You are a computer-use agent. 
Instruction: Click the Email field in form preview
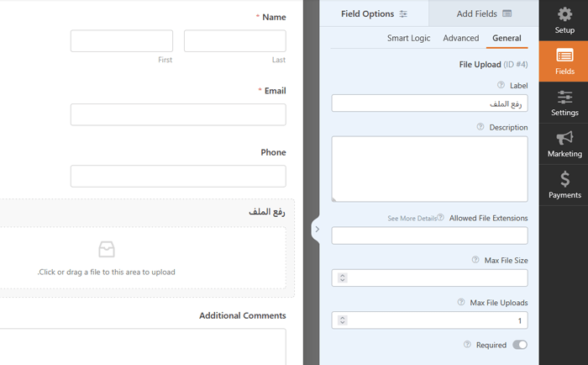tap(178, 114)
